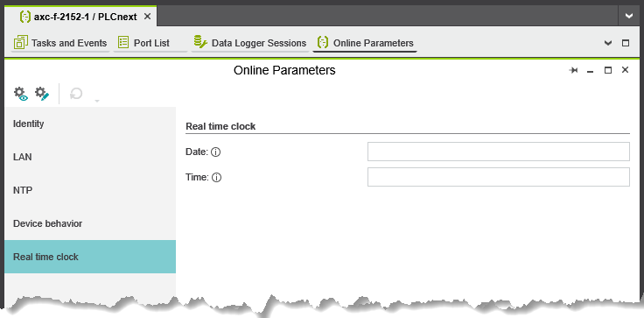Select the Data Logger Sessions tab

point(250,43)
